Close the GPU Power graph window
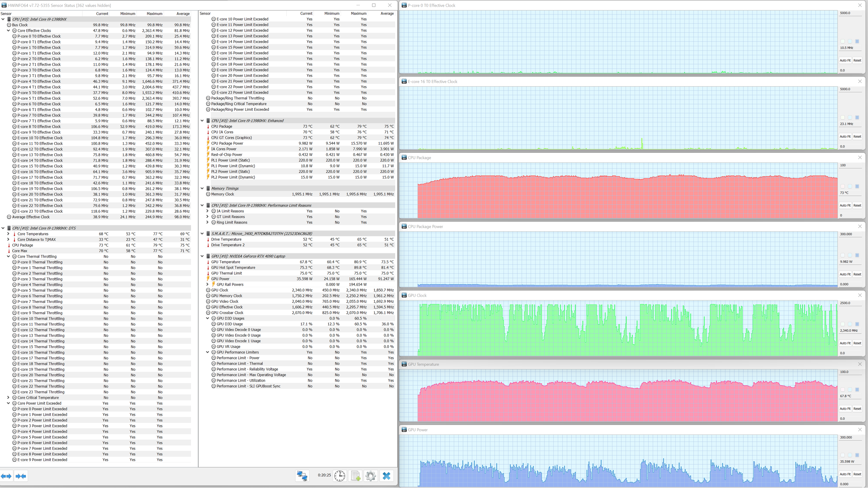The width and height of the screenshot is (868, 488). pos(860,429)
